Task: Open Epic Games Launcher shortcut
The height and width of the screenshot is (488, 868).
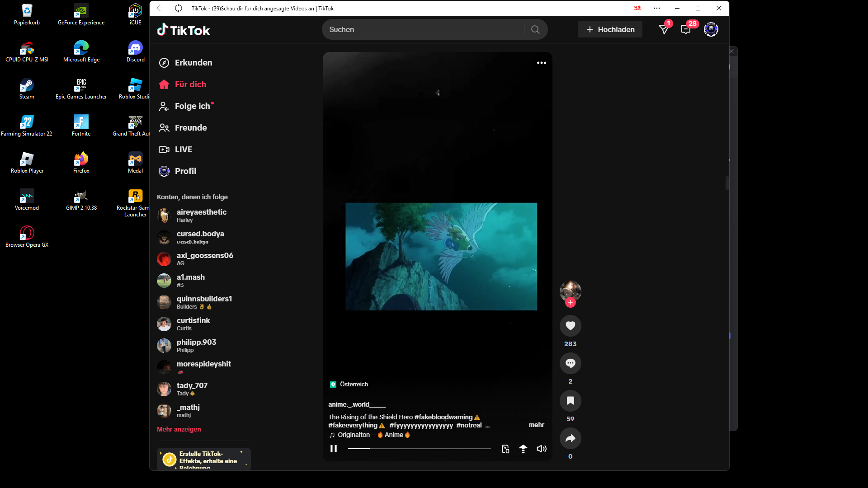Action: pyautogui.click(x=81, y=89)
